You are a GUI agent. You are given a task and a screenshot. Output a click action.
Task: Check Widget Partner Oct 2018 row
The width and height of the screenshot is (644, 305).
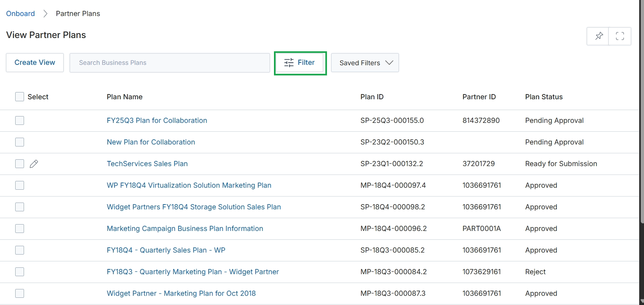20,293
